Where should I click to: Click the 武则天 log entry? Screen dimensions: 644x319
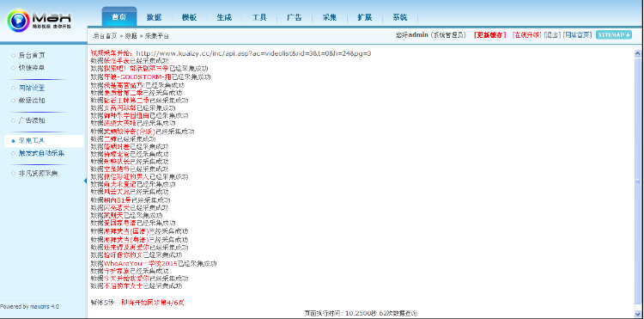(x=126, y=216)
